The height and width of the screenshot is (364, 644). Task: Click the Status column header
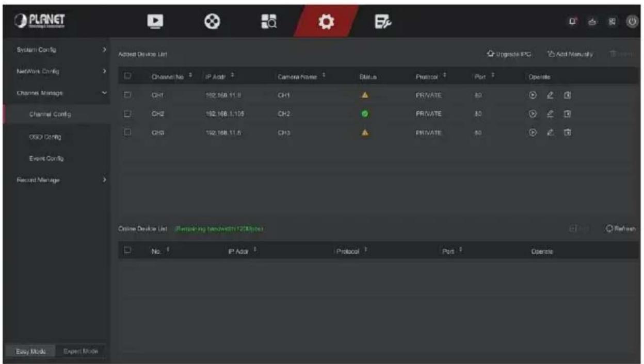tap(368, 76)
